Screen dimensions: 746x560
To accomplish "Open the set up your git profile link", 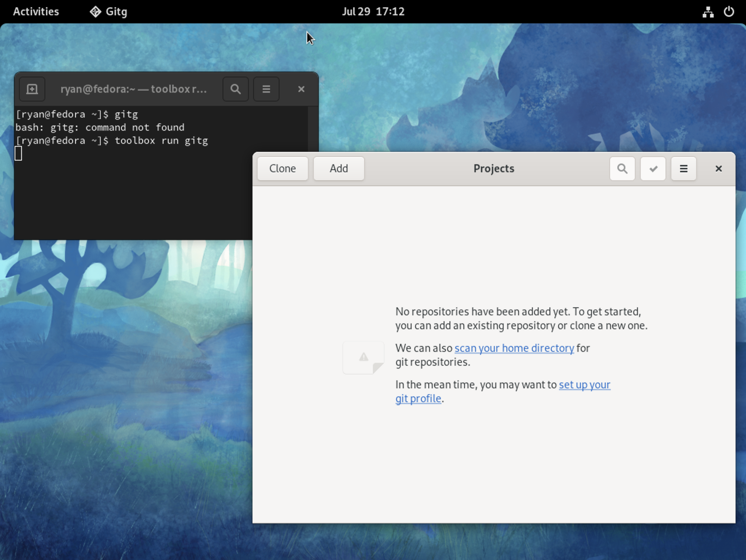I will pos(584,385).
